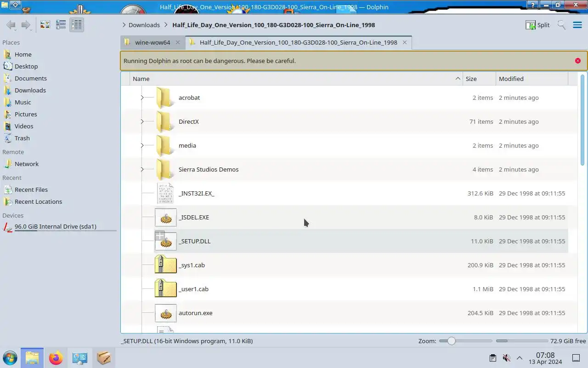The width and height of the screenshot is (588, 368).
Task: Select the _sys1.cab archive icon
Action: 165,265
